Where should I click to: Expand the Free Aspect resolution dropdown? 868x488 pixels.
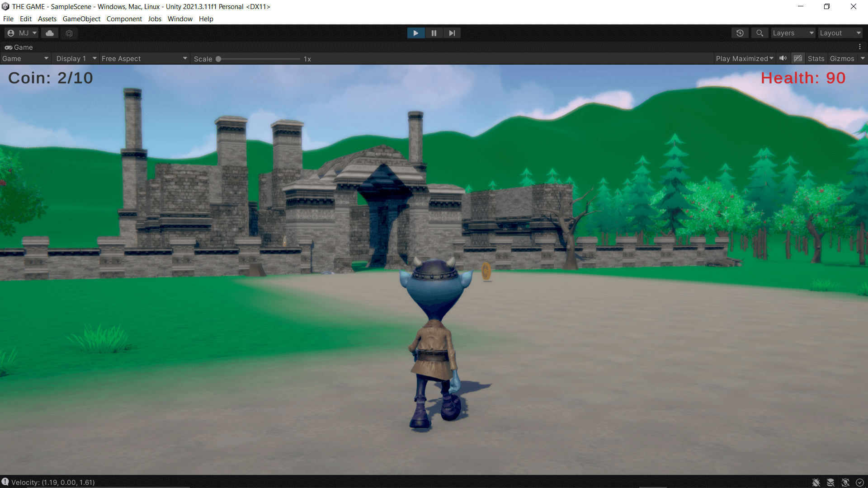tap(144, 59)
